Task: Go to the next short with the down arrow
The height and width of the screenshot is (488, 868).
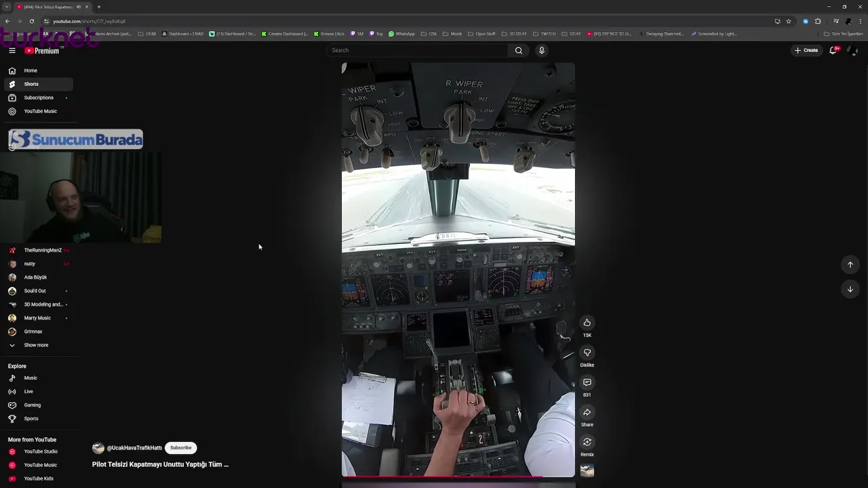Action: click(850, 289)
